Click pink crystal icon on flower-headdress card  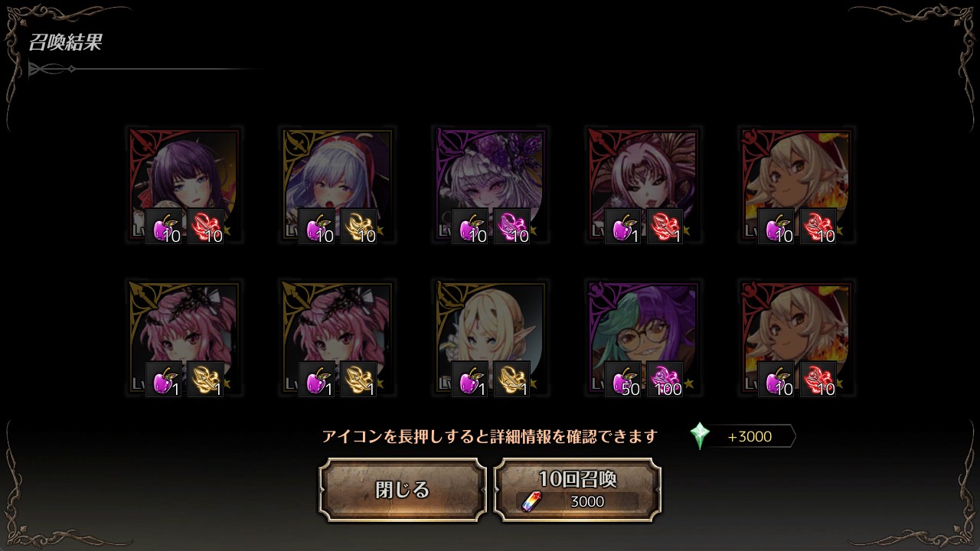pyautogui.click(x=512, y=226)
